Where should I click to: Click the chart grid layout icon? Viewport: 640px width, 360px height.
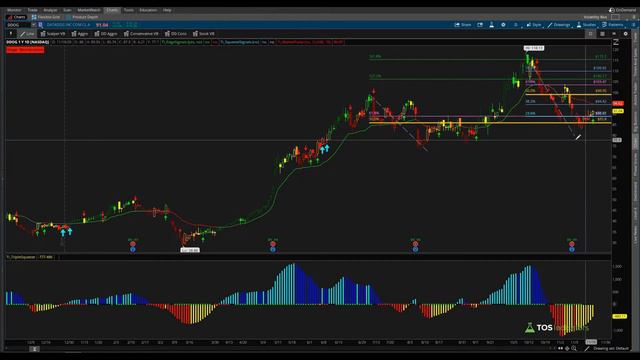(590, 34)
